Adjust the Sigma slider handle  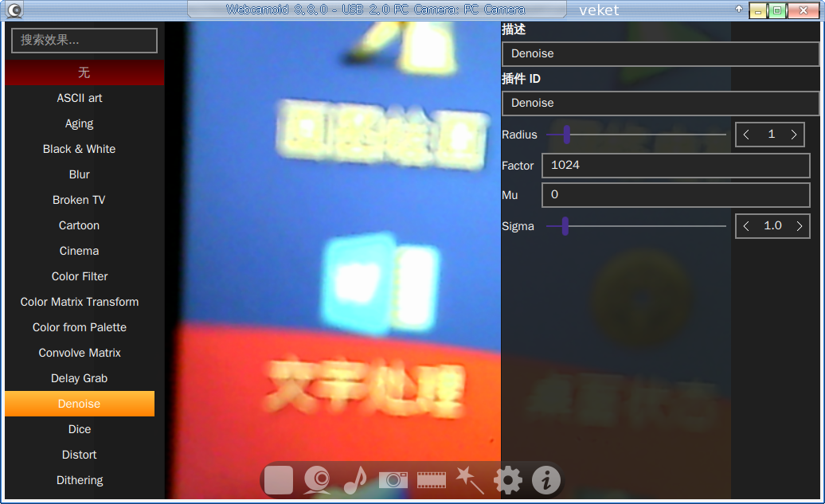click(565, 226)
